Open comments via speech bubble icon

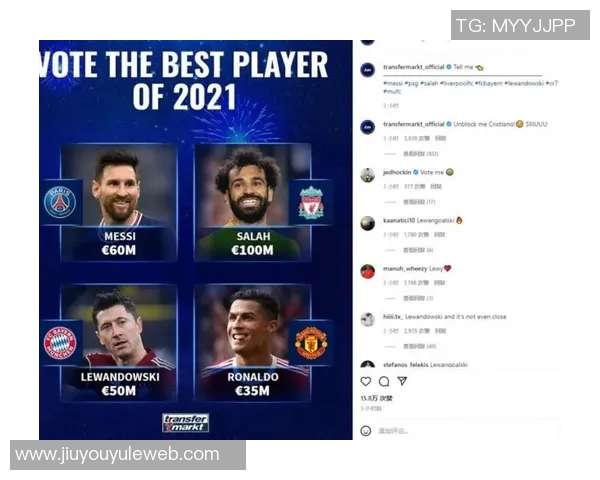384,381
